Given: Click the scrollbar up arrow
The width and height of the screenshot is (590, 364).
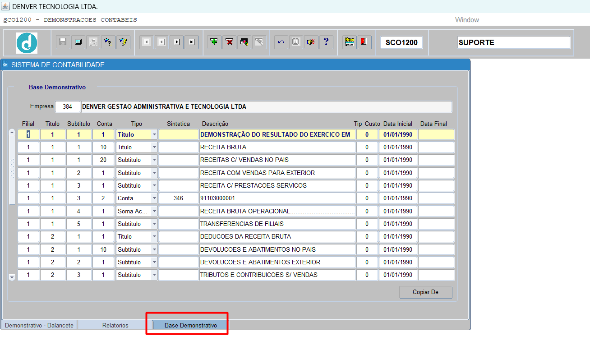Looking at the screenshot, I should 12,133.
